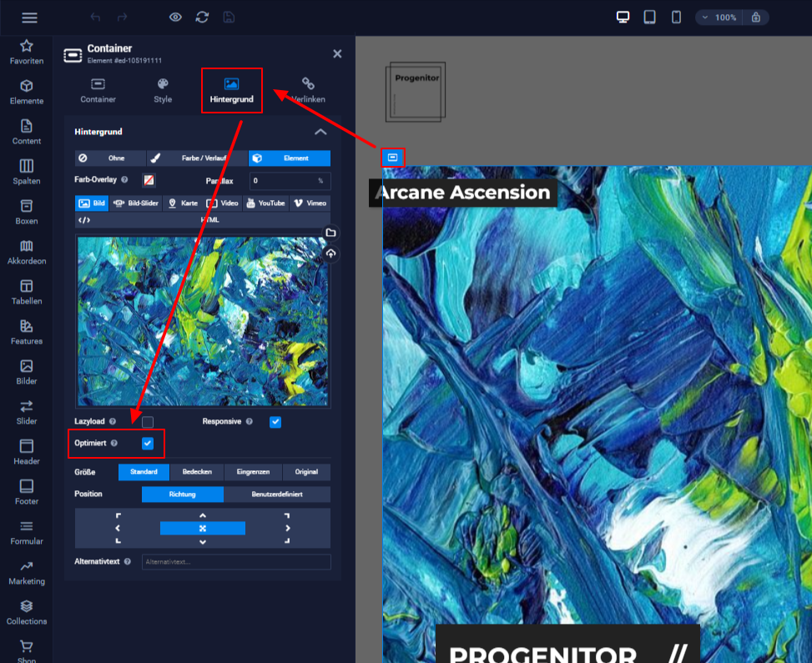Viewport: 812px width, 663px height.
Task: Open Header in the sidebar
Action: (27, 452)
